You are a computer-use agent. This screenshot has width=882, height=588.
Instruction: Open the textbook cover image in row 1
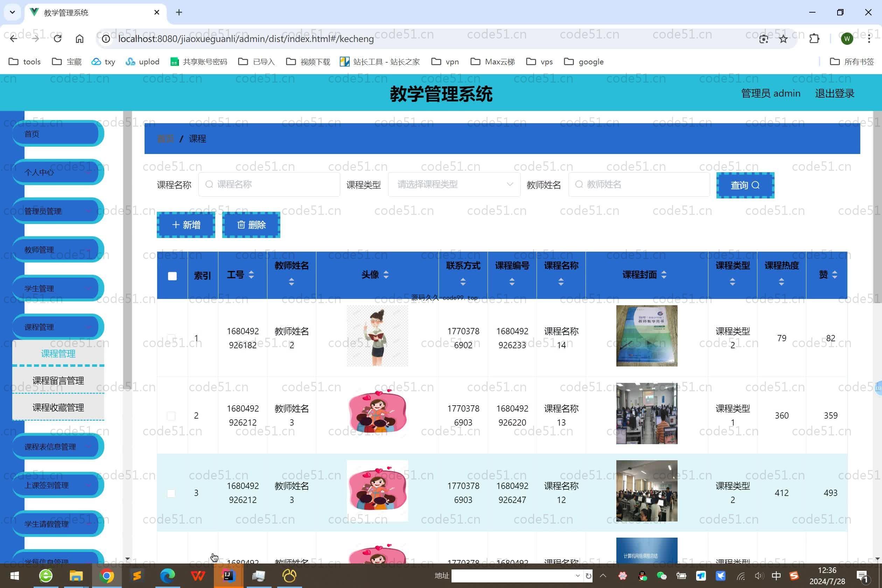646,336
